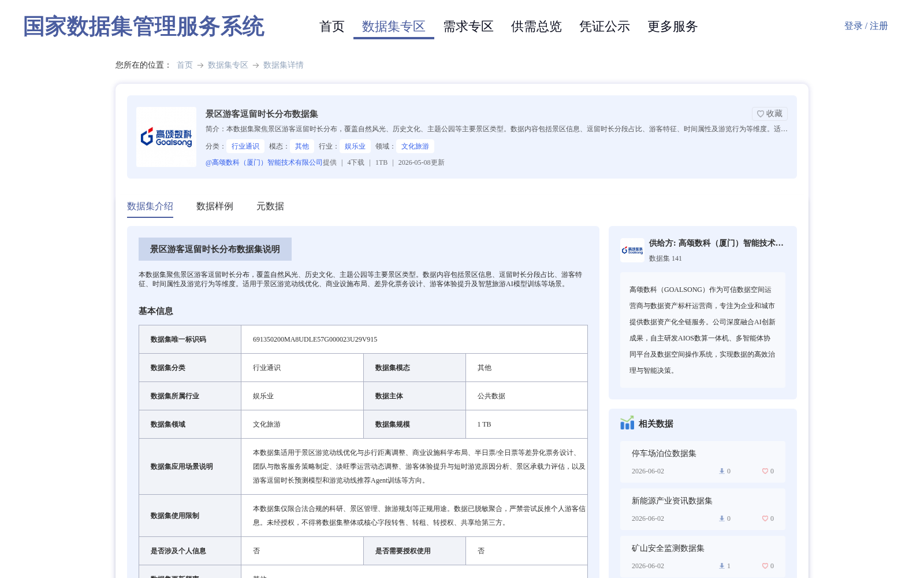Click the bar chart icon beside 相关数据

[627, 424]
